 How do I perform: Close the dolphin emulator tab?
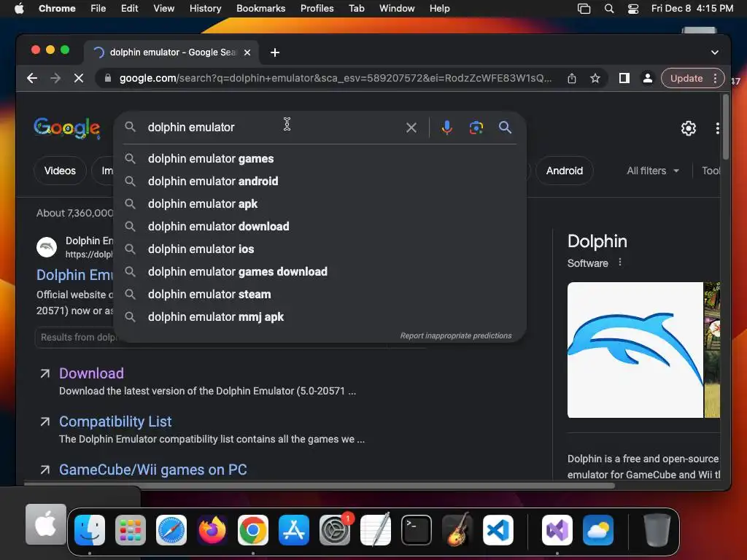click(x=247, y=52)
